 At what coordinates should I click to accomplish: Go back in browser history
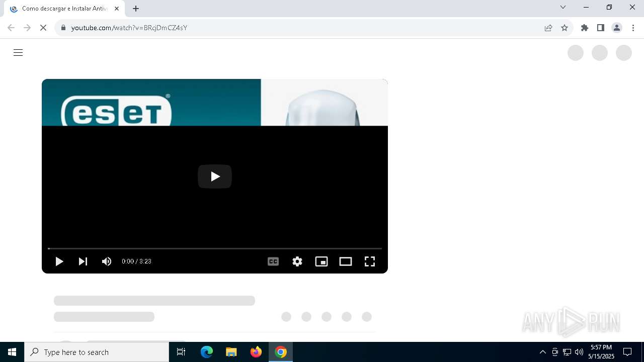tap(11, 28)
